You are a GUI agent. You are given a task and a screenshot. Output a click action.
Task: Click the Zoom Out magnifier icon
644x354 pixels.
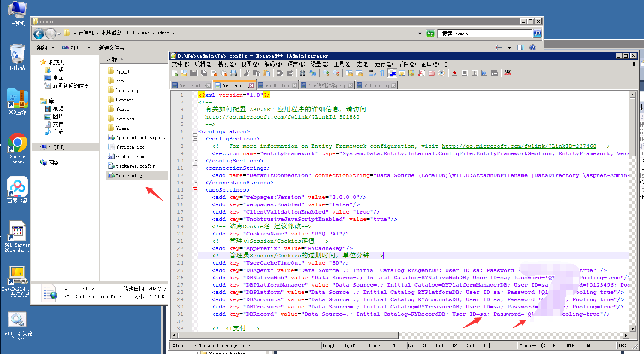pyautogui.click(x=336, y=73)
